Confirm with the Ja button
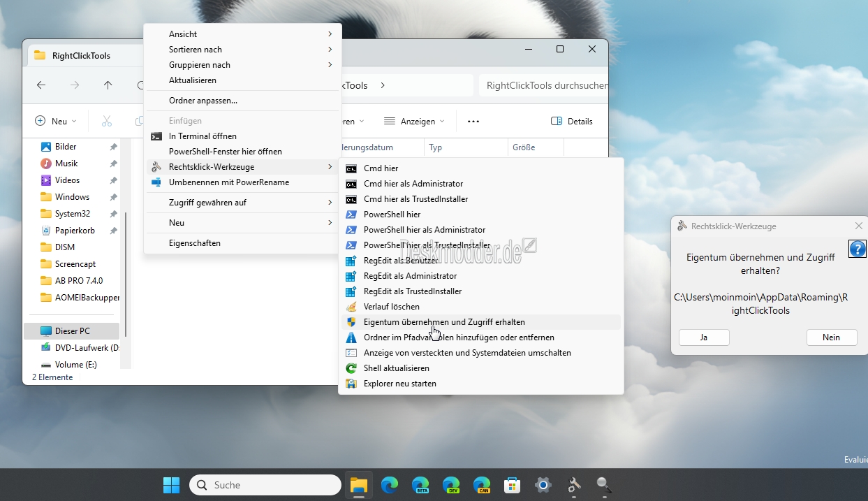868x501 pixels. tap(704, 337)
